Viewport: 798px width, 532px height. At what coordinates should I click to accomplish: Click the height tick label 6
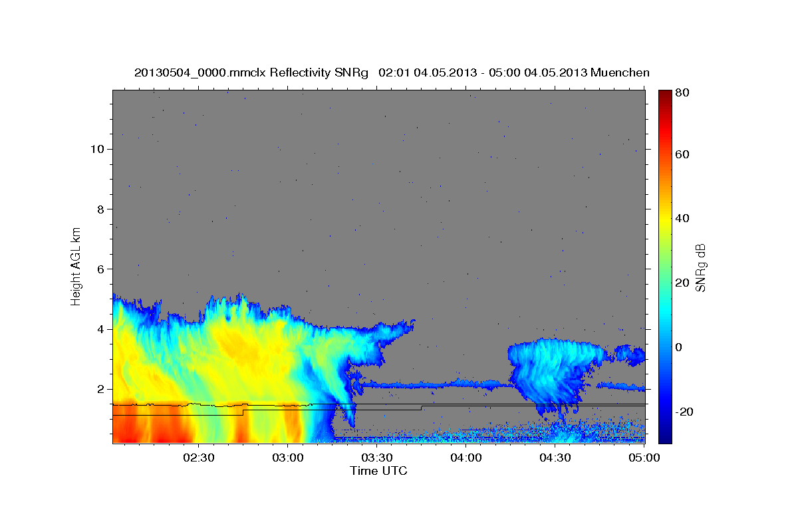(100, 269)
